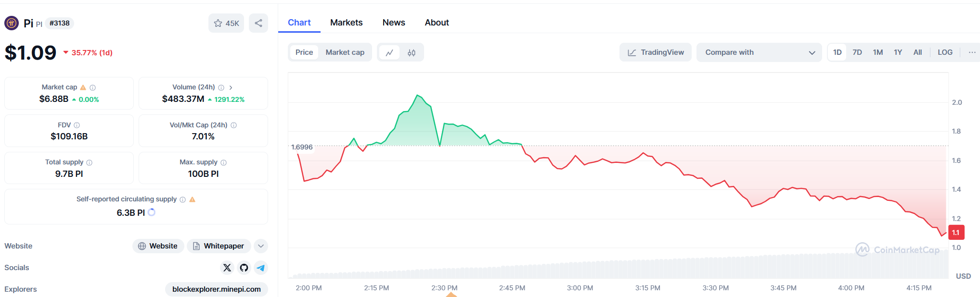Set chart range to 1D
Image resolution: width=980 pixels, height=297 pixels.
(x=838, y=52)
